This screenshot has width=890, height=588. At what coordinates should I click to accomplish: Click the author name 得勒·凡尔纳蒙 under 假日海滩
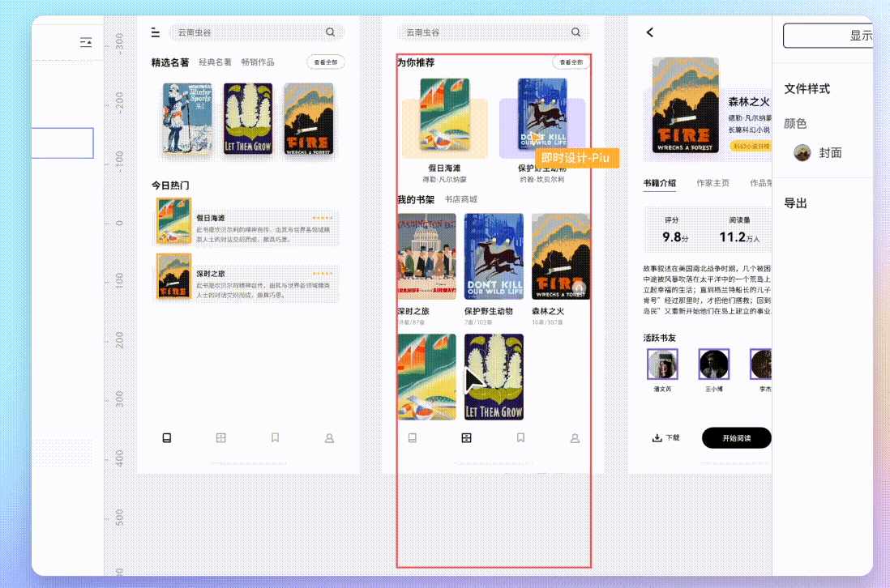coord(444,180)
